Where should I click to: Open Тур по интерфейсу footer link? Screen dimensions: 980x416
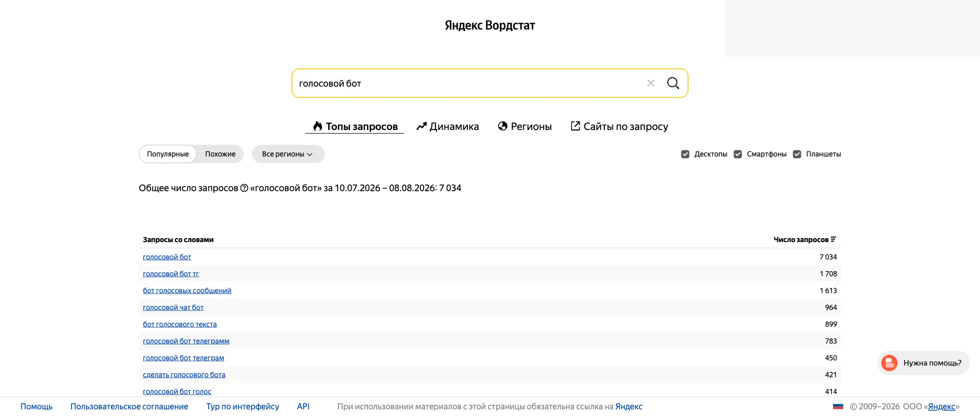point(242,406)
